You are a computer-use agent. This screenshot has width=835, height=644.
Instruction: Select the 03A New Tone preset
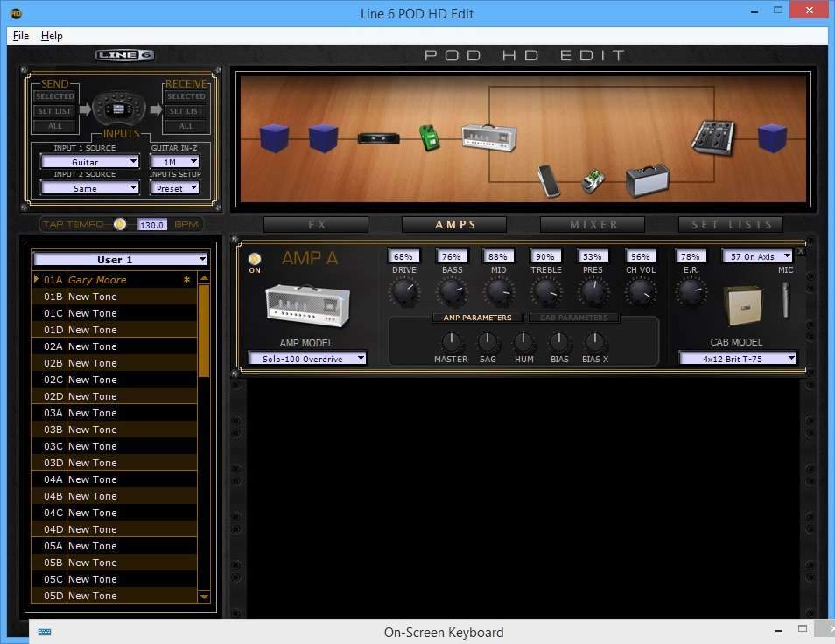click(114, 413)
